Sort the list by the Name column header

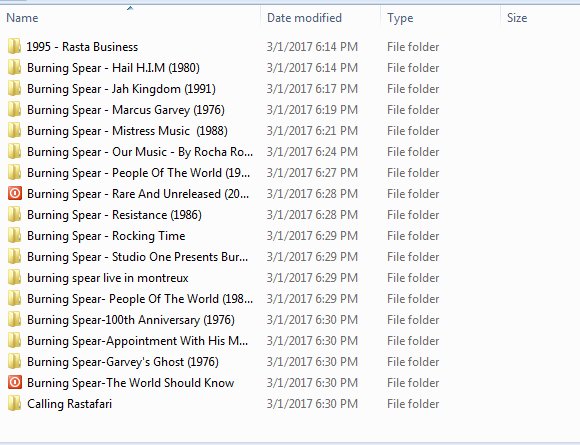[x=22, y=18]
